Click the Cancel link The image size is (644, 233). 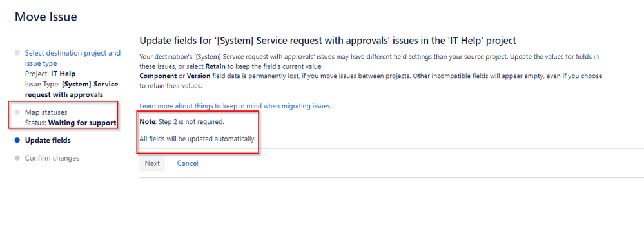coord(188,163)
